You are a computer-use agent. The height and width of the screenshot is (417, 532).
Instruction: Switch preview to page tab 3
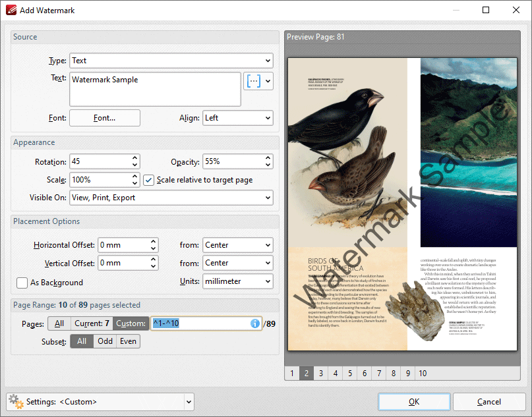pyautogui.click(x=321, y=374)
